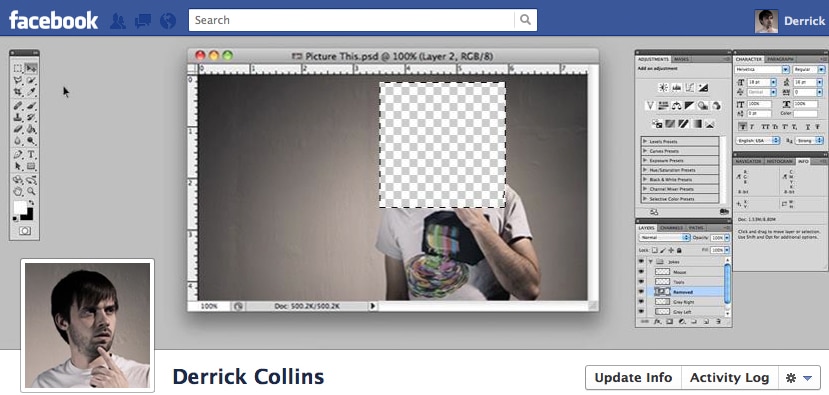Viewport: 829px width, 395px height.
Task: Click the Facebook notifications globe icon
Action: [x=168, y=21]
